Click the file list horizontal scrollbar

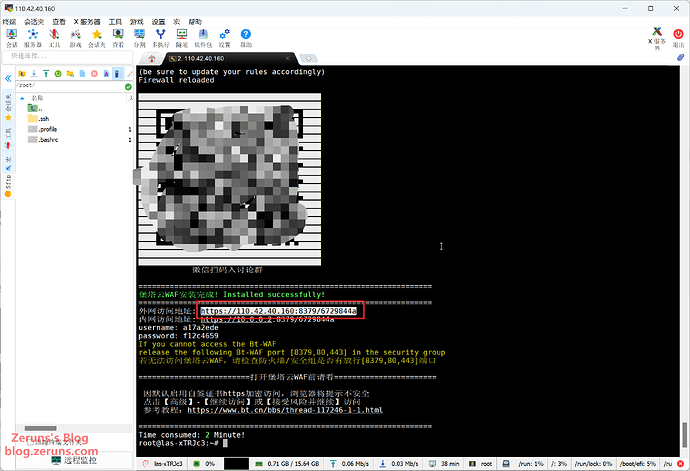tap(40, 428)
